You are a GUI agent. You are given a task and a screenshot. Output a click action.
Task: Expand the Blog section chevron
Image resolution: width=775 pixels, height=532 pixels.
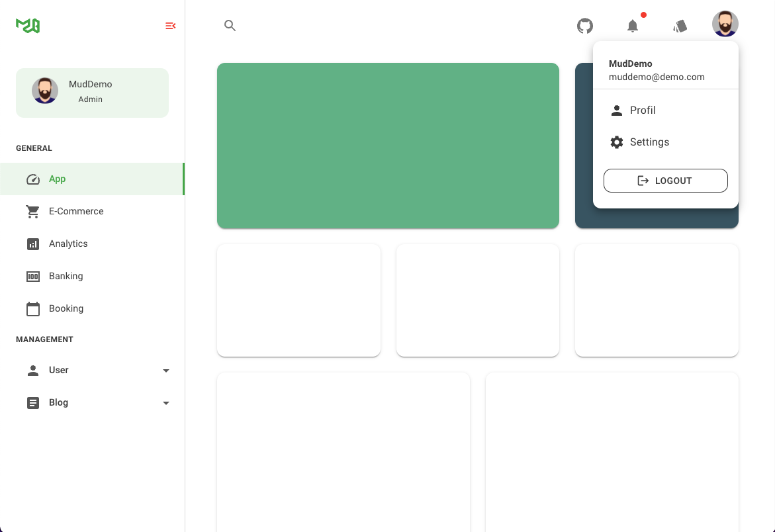click(x=165, y=402)
